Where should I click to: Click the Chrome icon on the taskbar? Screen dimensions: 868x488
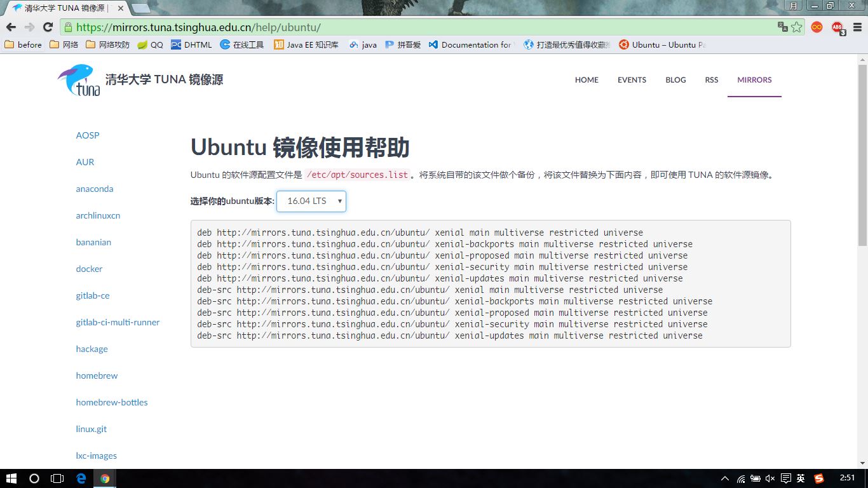tap(105, 478)
